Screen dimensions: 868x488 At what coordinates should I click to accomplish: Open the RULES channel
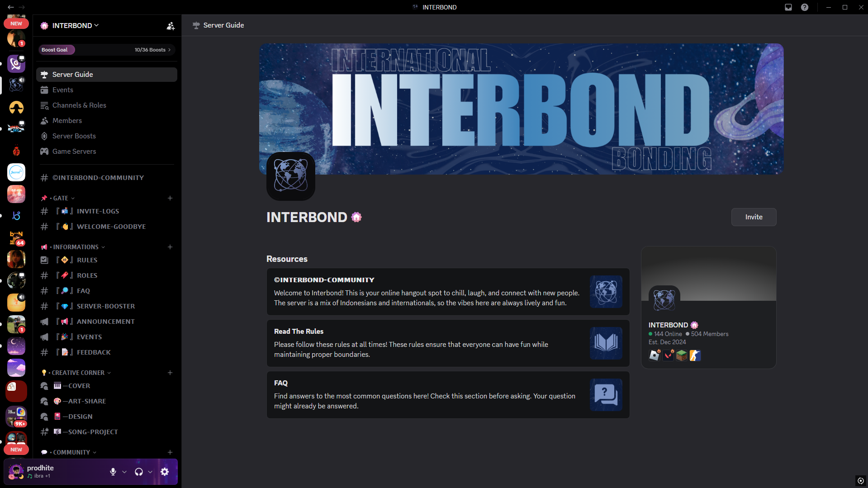click(107, 260)
